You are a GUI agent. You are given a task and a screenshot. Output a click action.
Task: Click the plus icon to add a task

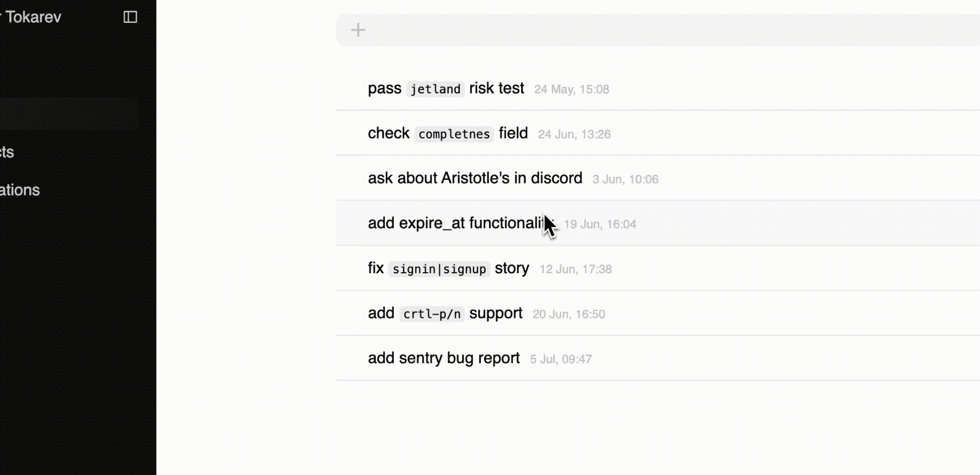pyautogui.click(x=358, y=30)
